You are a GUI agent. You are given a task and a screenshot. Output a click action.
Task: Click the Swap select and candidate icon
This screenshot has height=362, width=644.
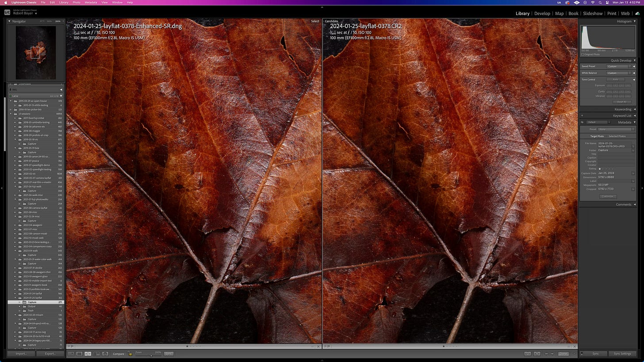(528, 354)
